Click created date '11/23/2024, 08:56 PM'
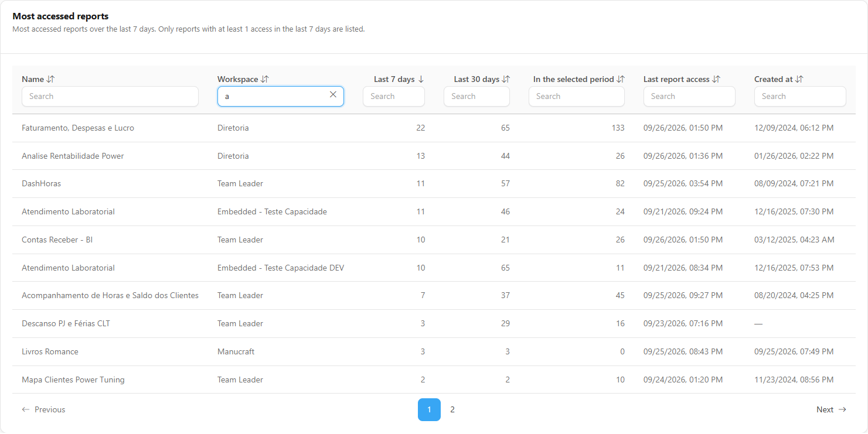868x434 pixels. click(x=794, y=380)
